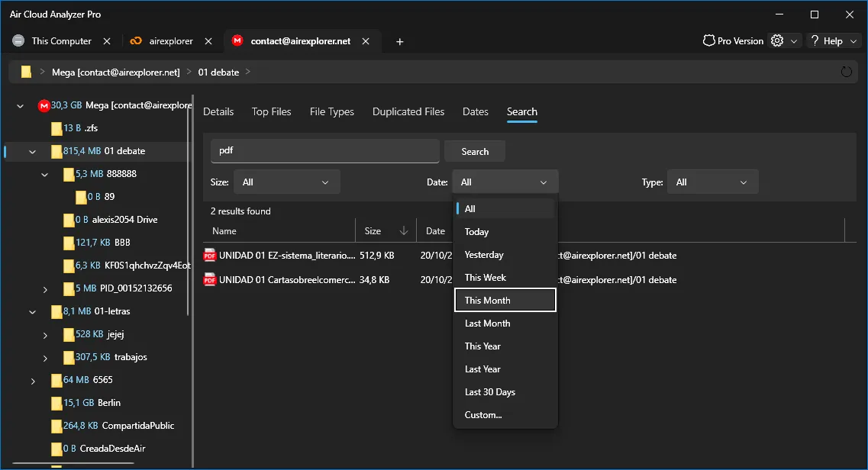This screenshot has height=470, width=868.
Task: Collapse the Mega root tree node
Action: 21,105
